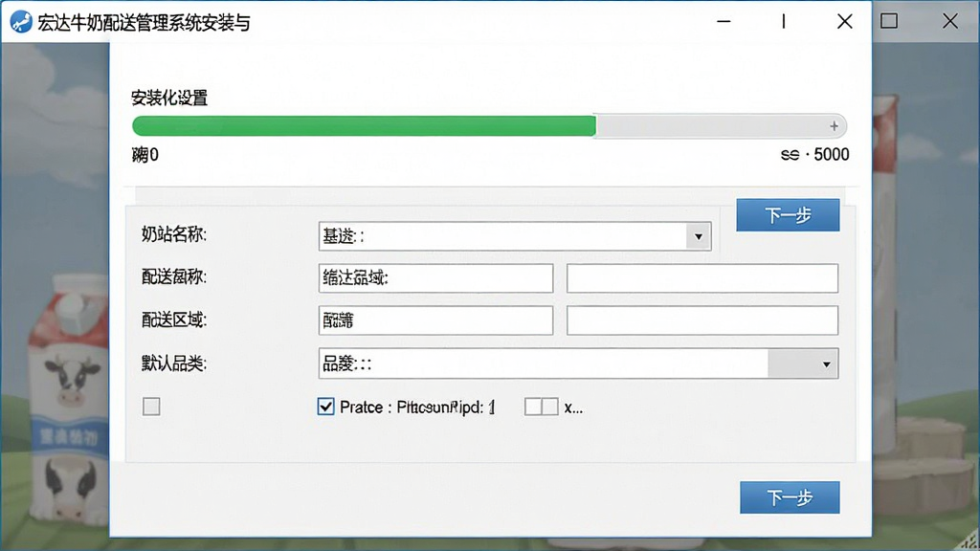The width and height of the screenshot is (980, 551).
Task: Click the first input box in the row below 奶站名称
Action: pyautogui.click(x=435, y=278)
